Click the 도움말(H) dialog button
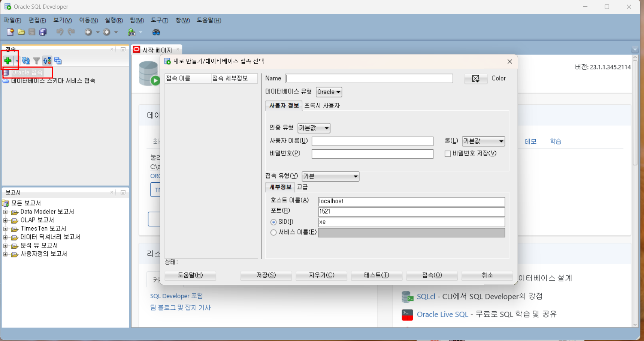 [190, 275]
